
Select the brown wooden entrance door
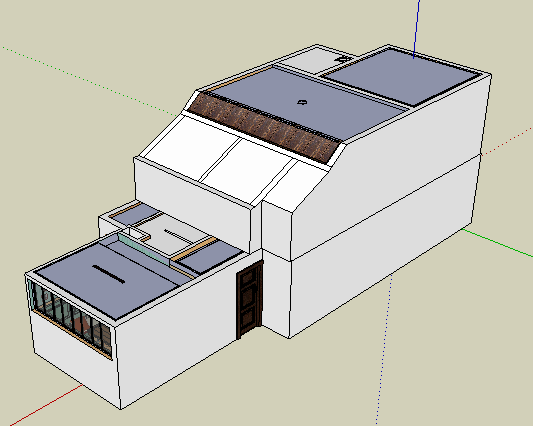(250, 299)
